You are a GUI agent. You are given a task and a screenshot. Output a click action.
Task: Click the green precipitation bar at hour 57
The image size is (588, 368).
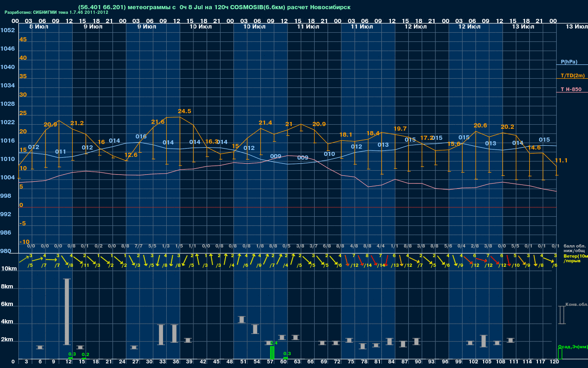[x=272, y=353]
